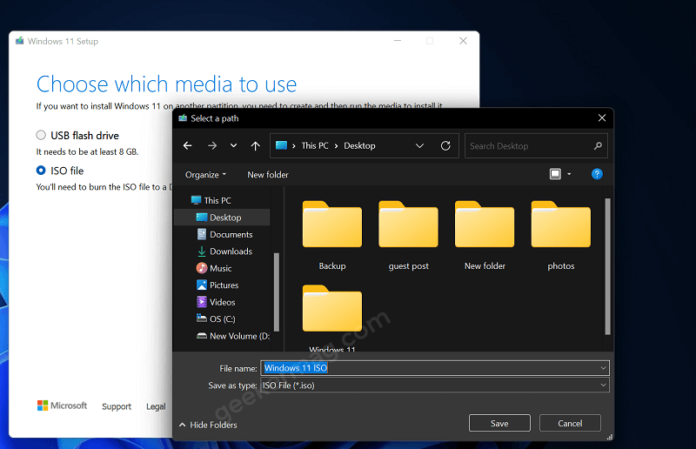Expand the Save as type dropdown
696x449 pixels.
pos(603,384)
